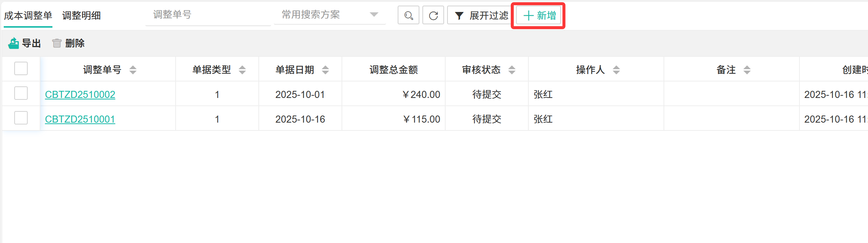Click the refresh icon button
The width and height of the screenshot is (868, 243).
pos(433,16)
